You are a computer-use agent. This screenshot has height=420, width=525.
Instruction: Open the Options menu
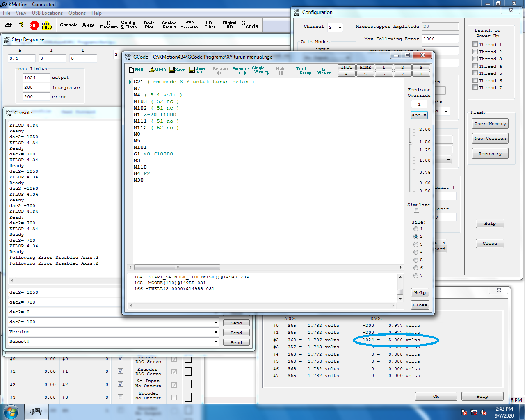pos(77,13)
